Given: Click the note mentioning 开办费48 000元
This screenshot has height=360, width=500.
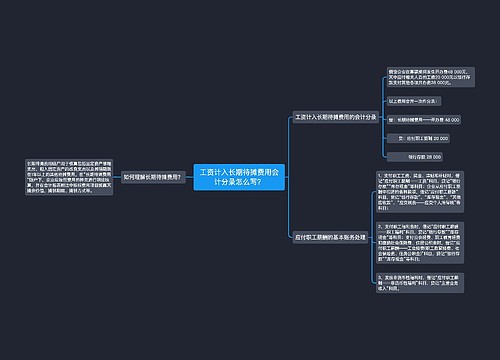Looking at the screenshot, I should pyautogui.click(x=431, y=77).
